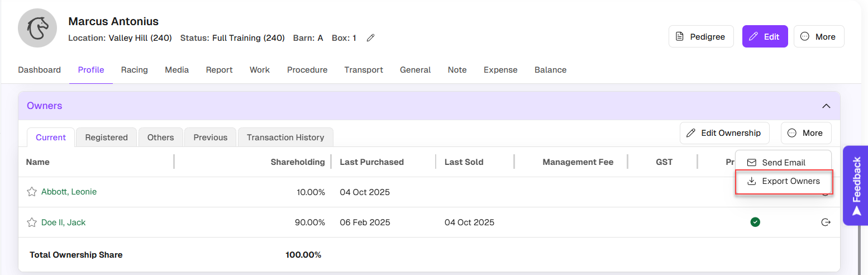Toggle the Owners panel More dropdown

coord(805,133)
